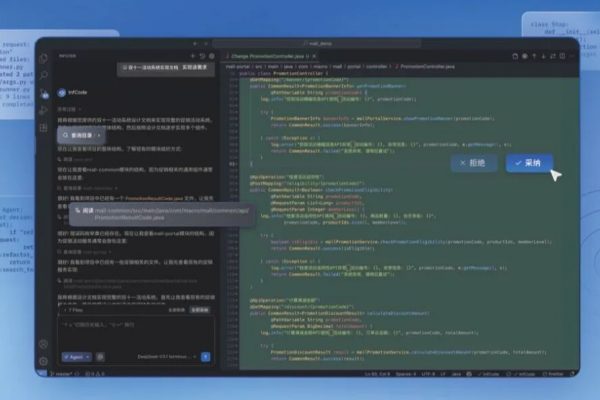Open the InfCode assistant sidebar icon

click(x=44, y=95)
